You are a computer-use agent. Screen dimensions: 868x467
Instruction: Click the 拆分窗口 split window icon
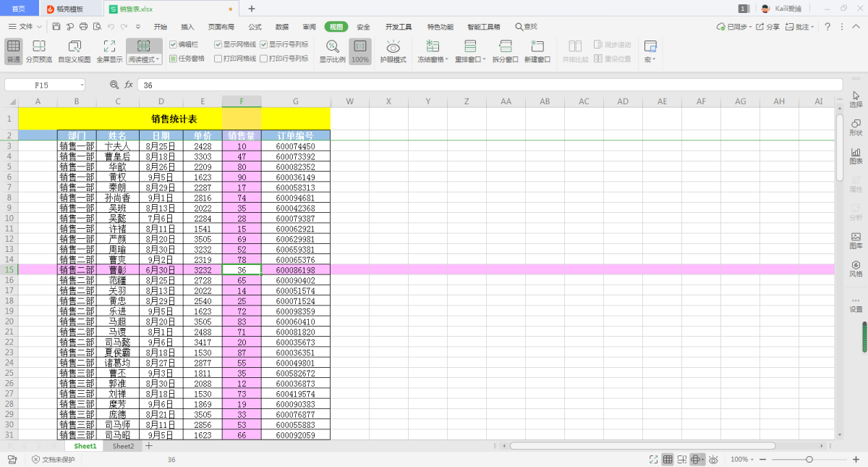505,46
